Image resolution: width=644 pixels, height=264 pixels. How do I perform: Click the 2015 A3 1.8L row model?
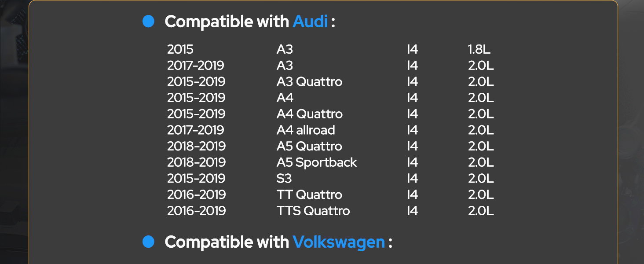click(x=285, y=49)
